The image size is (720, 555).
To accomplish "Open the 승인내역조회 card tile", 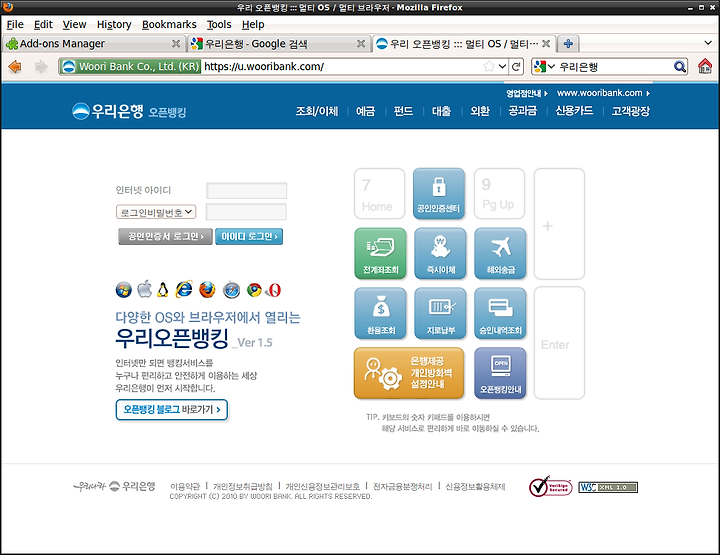I will pos(500,313).
